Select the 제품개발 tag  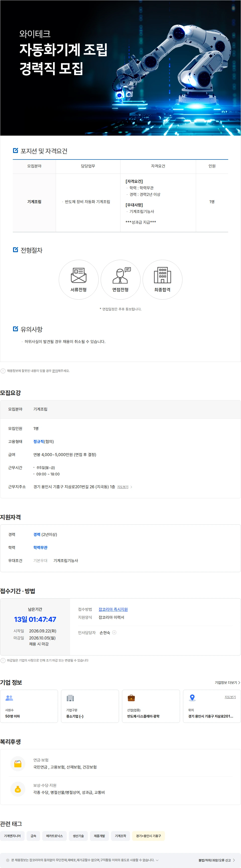99,836
